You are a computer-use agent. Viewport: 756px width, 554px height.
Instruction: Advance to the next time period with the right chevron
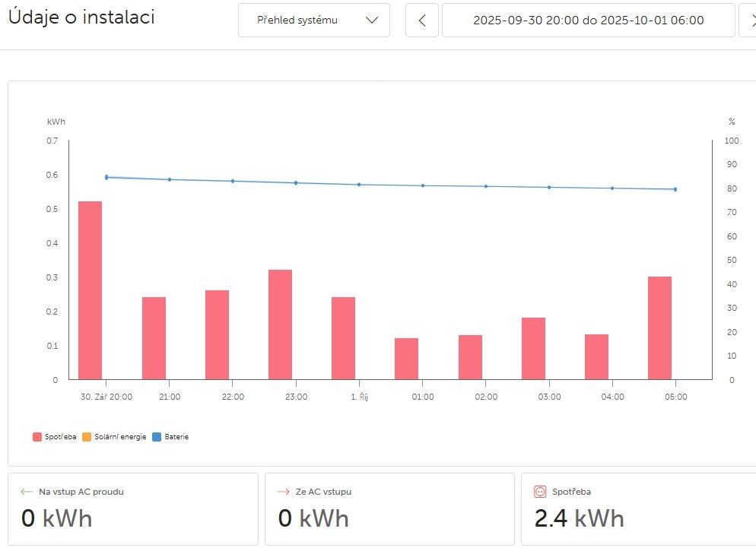[747, 21]
